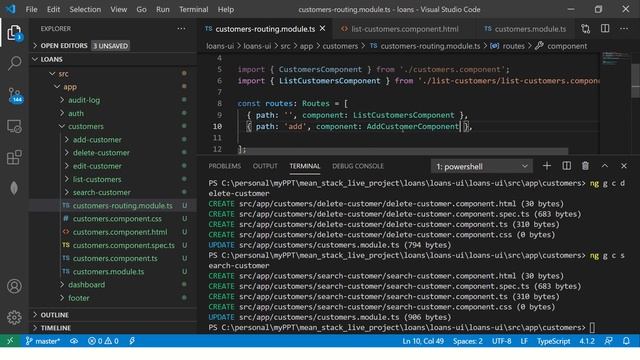Open the Extensions view in activity bar

(14, 157)
